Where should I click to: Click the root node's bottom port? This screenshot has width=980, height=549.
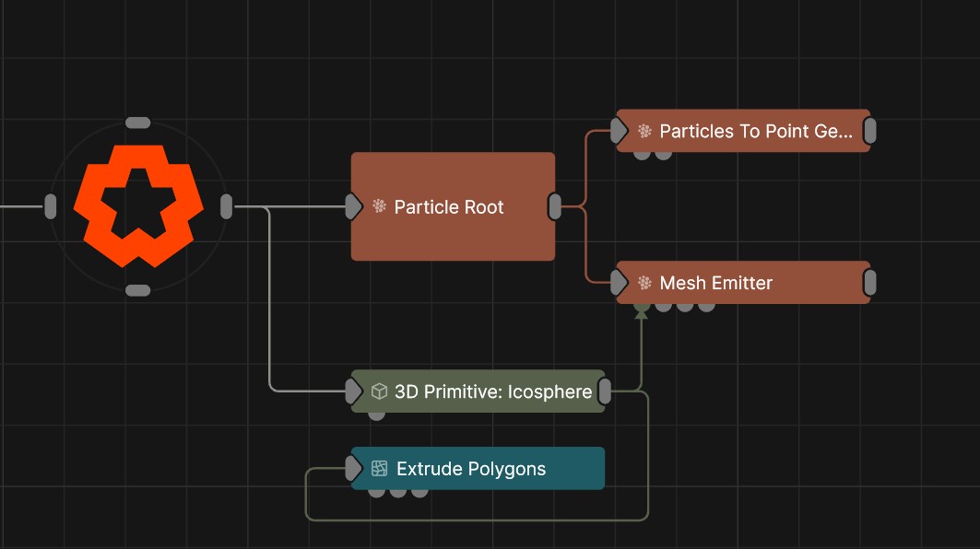(137, 290)
